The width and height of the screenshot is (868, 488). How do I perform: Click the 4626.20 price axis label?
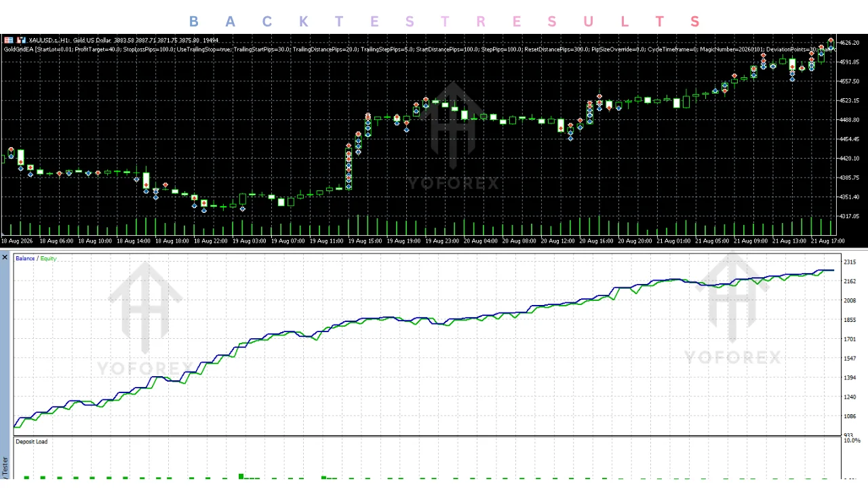pyautogui.click(x=850, y=43)
